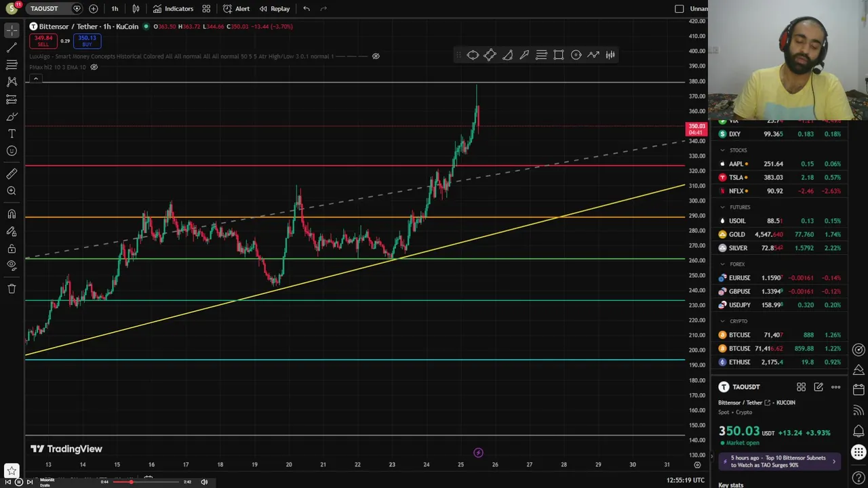Open the Top 10 Bittensor Subnets news link
This screenshot has width=868, height=488.
778,462
